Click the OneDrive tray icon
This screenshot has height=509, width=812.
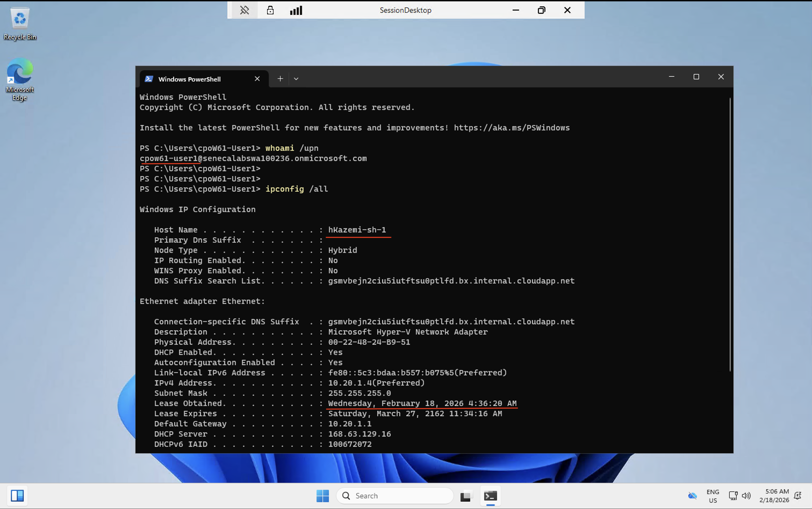[x=692, y=496]
